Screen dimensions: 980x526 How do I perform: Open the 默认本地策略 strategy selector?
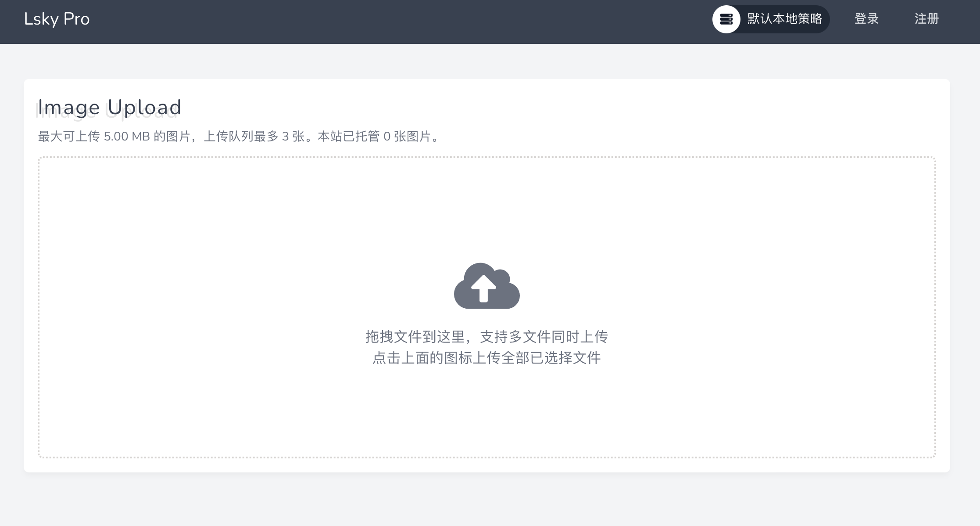pos(771,19)
